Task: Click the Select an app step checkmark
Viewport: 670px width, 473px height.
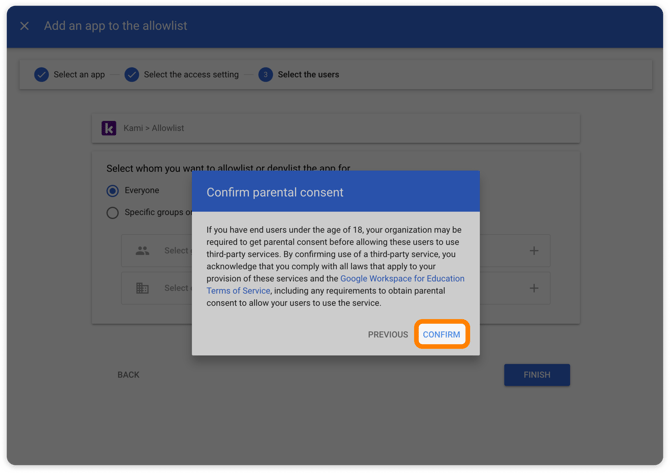Action: tap(41, 75)
